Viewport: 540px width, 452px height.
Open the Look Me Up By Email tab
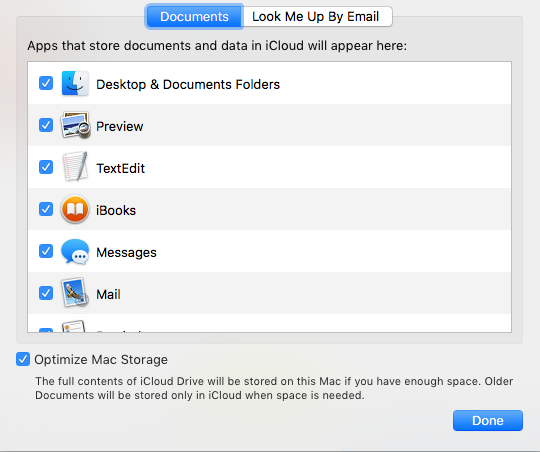point(317,16)
